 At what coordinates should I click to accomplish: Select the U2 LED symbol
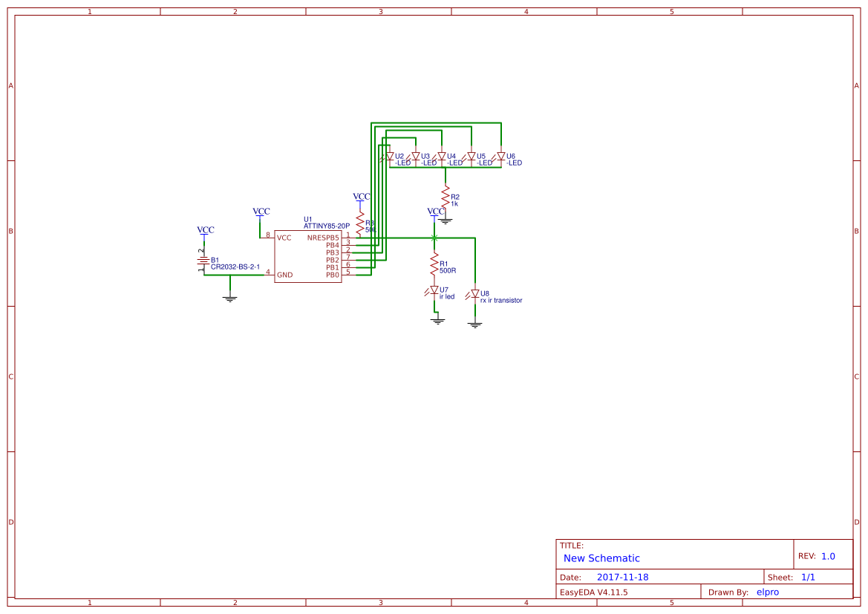pos(390,155)
